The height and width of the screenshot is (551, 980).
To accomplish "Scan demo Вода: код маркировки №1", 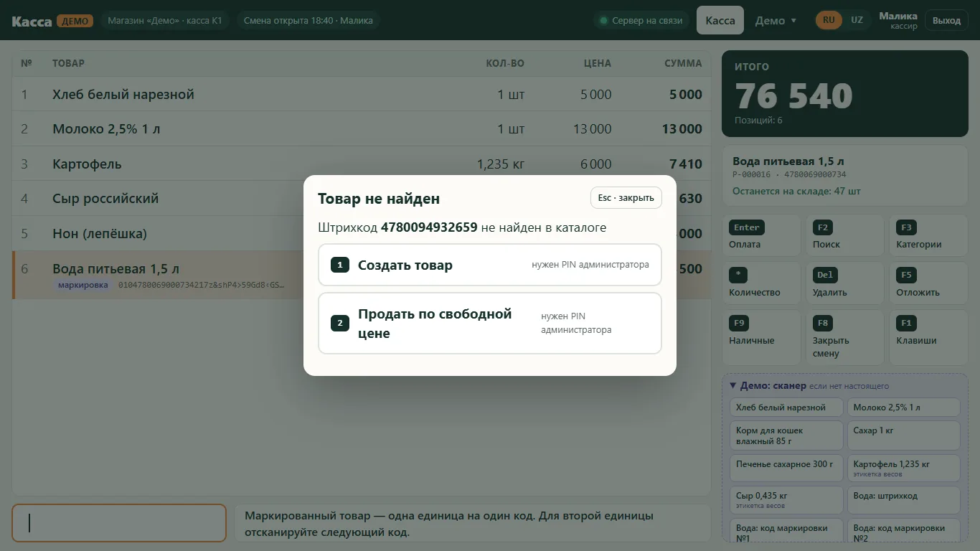I will coord(786,530).
